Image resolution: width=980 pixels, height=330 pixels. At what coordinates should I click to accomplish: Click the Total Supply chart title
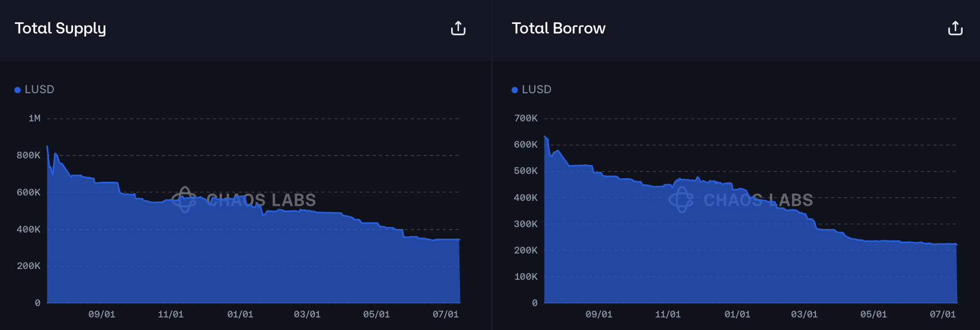click(x=60, y=28)
